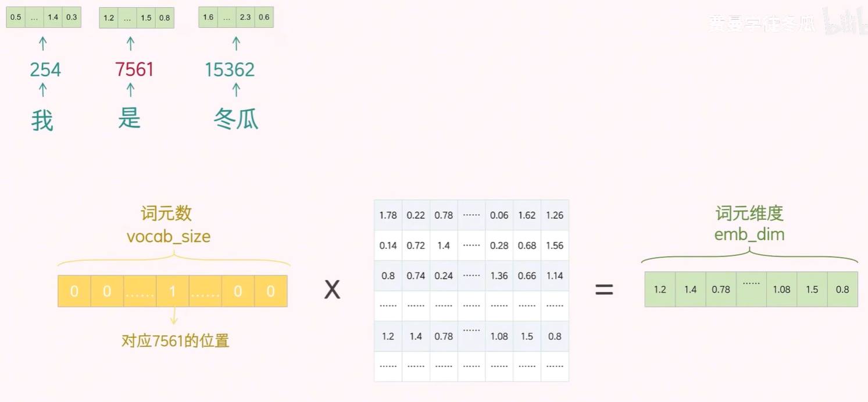This screenshot has height=402, width=868.
Task: Click the bilibili logo watermark
Action: coord(843,23)
